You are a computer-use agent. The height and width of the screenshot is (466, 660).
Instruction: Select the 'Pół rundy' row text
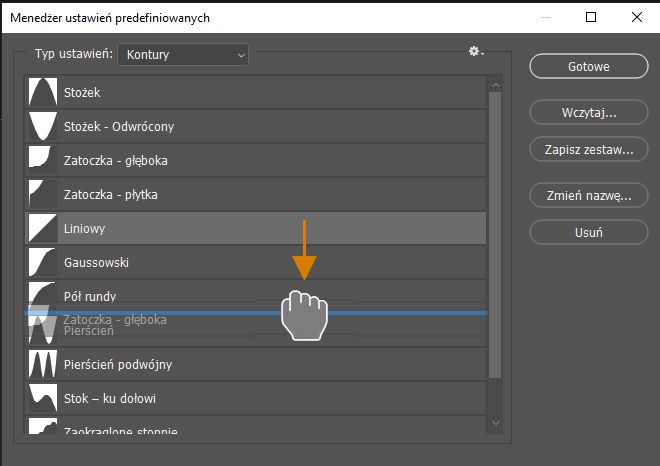(90, 296)
